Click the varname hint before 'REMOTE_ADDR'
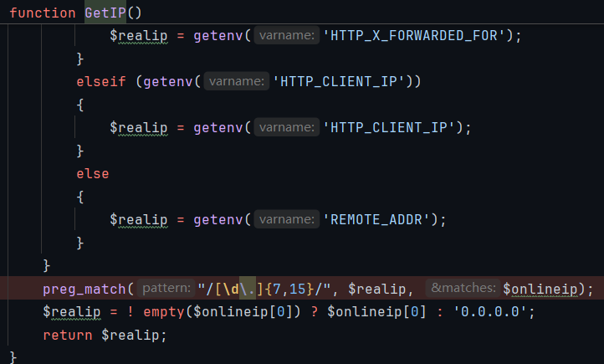The width and height of the screenshot is (604, 364). [x=287, y=218]
